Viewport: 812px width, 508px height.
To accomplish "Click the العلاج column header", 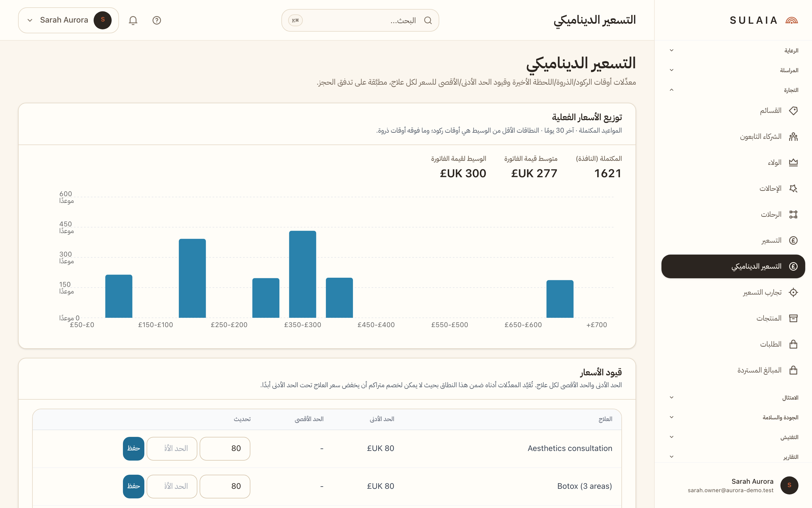I will point(605,419).
